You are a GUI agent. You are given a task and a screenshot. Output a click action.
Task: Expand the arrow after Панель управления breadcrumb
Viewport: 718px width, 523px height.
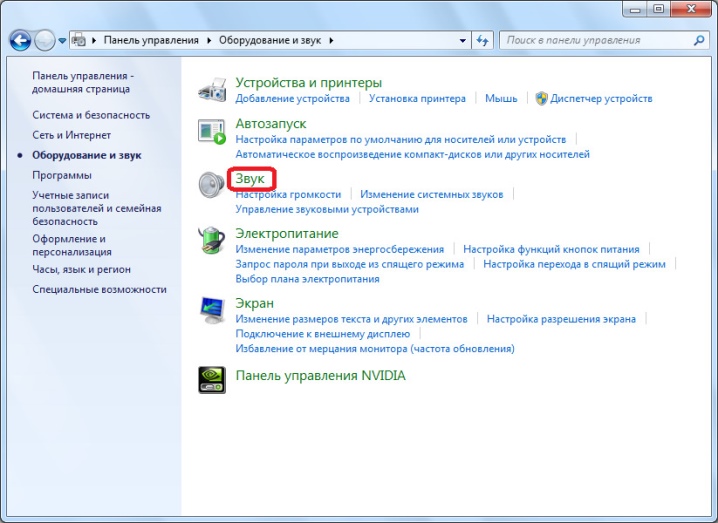(209, 40)
